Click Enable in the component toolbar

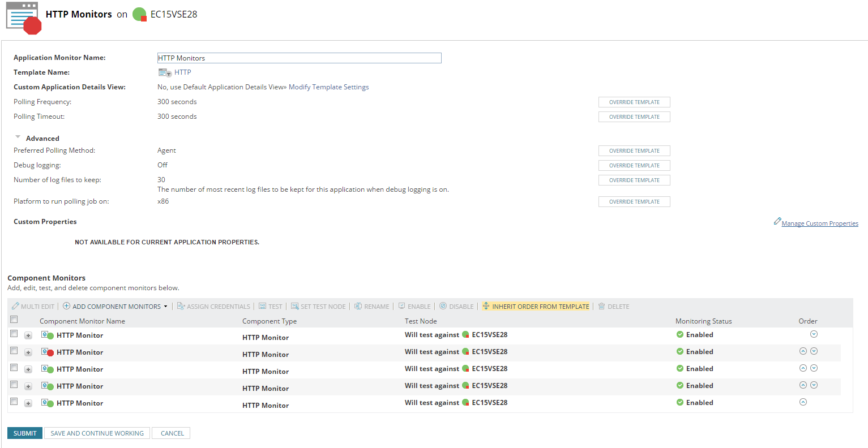(x=414, y=307)
